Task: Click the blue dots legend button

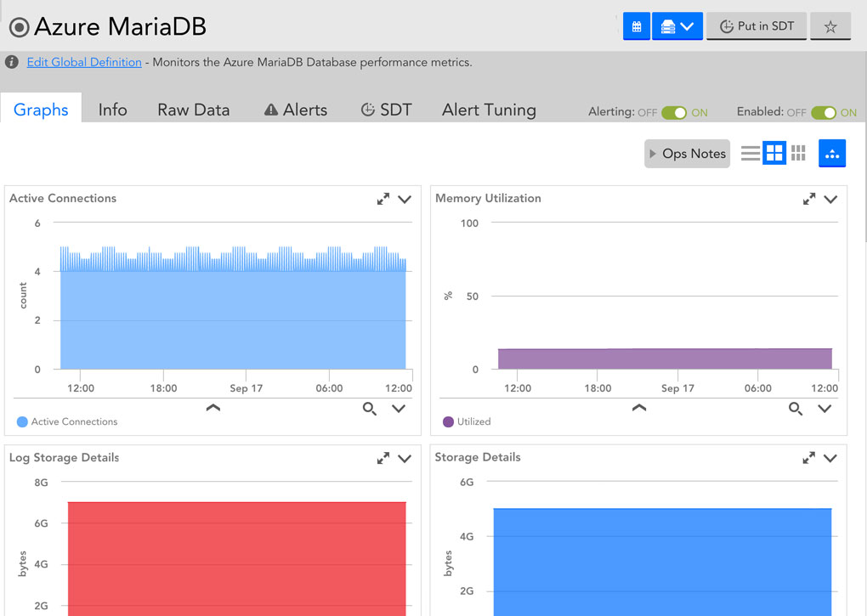Action: [831, 154]
